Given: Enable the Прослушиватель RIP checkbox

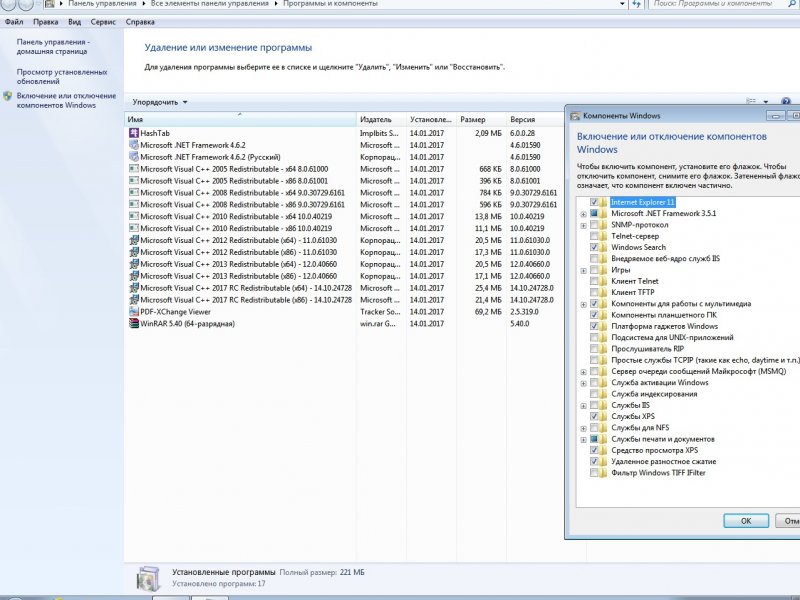Looking at the screenshot, I should (594, 349).
